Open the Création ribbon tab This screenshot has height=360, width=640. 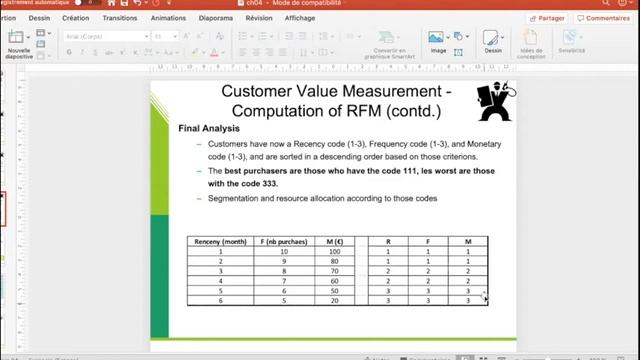click(76, 18)
